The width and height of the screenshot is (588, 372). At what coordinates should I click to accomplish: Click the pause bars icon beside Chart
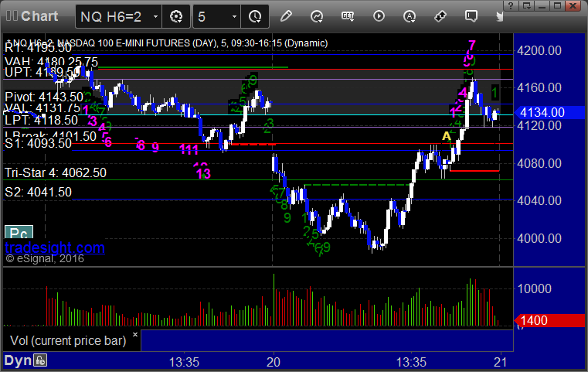(x=12, y=15)
